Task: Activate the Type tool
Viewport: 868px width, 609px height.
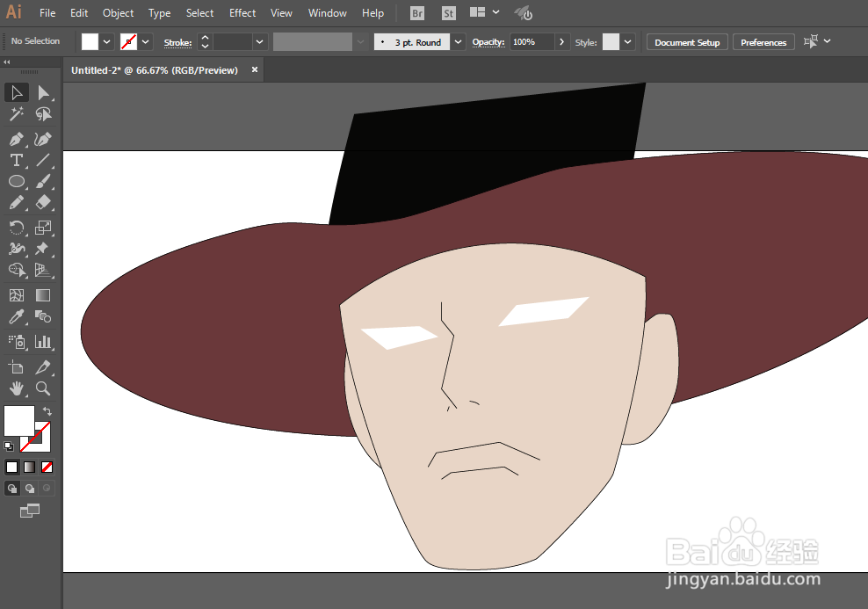Action: click(x=17, y=160)
